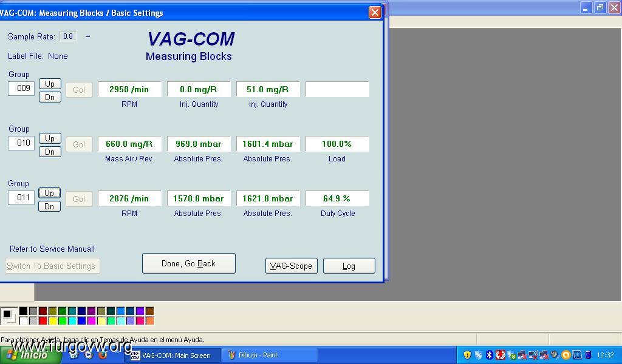Open the yellow security shield tray alert
Screen dimensions: 622x364
[x=467, y=355]
